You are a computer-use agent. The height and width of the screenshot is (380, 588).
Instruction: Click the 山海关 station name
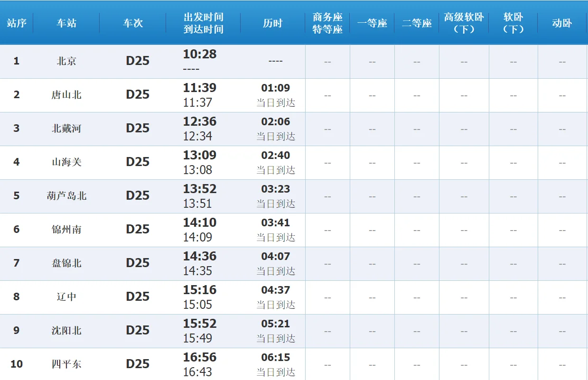tap(66, 162)
